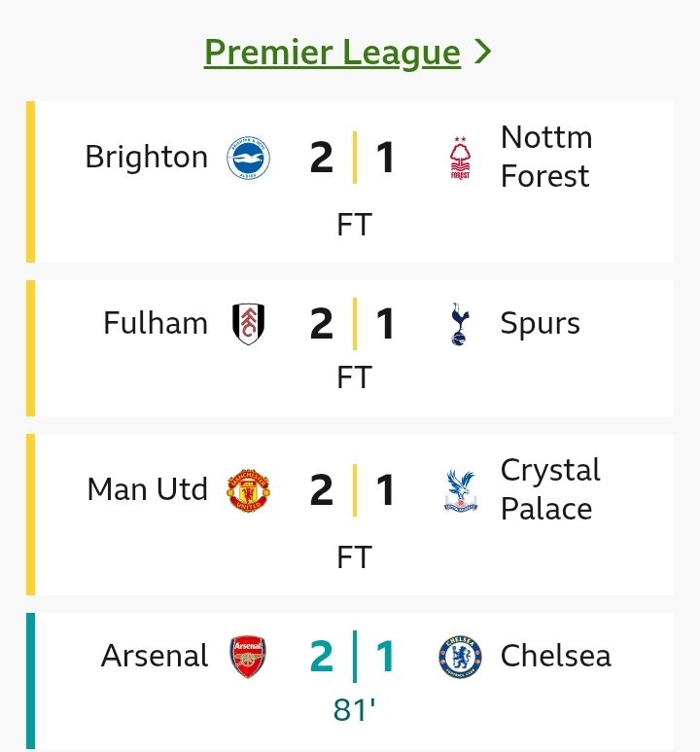Screen dimensions: 700x752
Task: Open Fulham vs Spurs 2-1 score
Action: [354, 324]
